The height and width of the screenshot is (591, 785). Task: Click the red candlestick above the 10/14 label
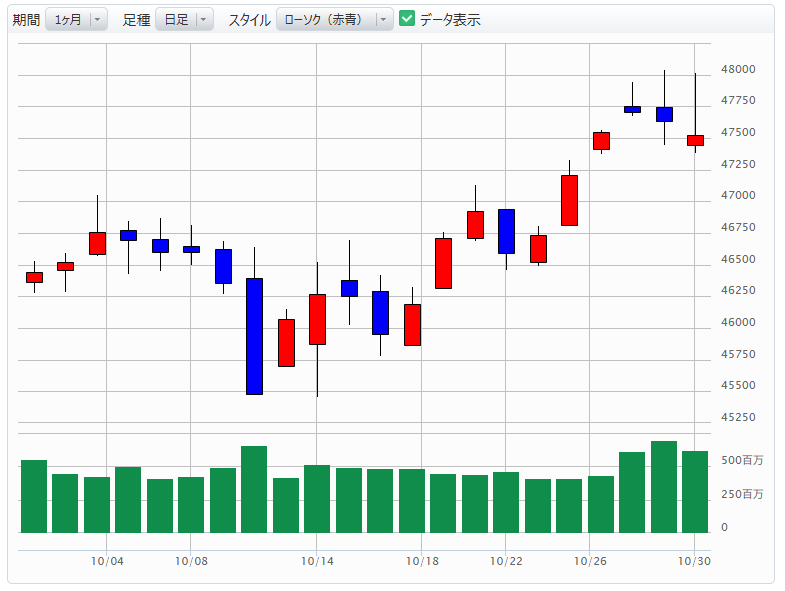click(x=317, y=319)
